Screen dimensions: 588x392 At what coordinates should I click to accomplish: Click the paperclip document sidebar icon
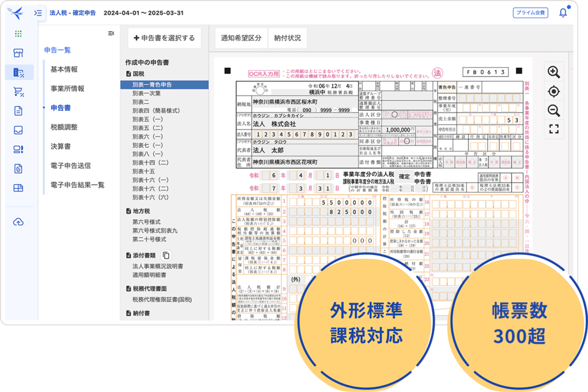[x=18, y=169]
